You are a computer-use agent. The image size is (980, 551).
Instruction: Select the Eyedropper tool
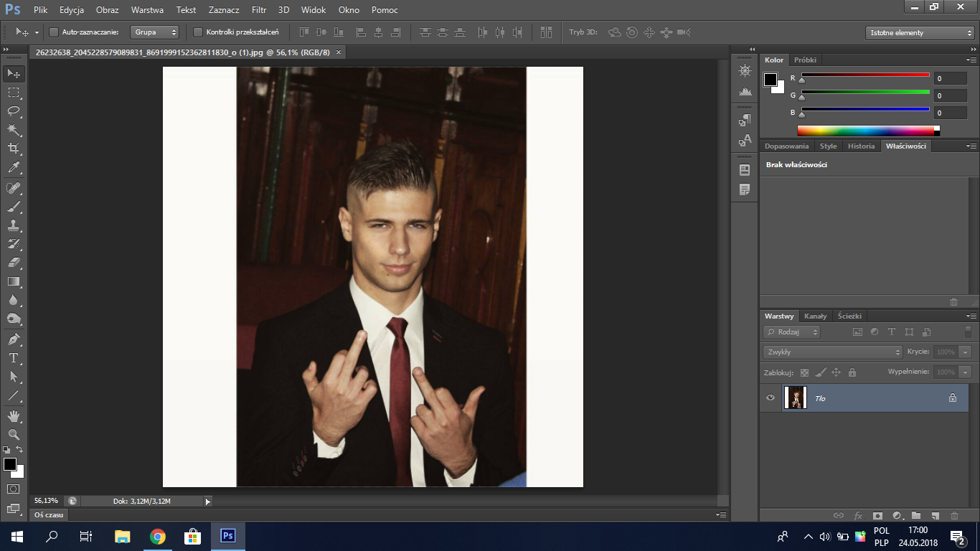(x=14, y=168)
